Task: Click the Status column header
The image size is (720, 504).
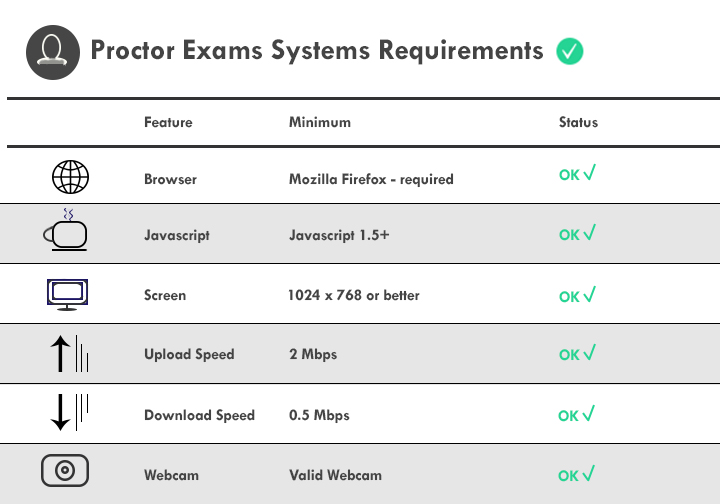Action: coord(578,123)
